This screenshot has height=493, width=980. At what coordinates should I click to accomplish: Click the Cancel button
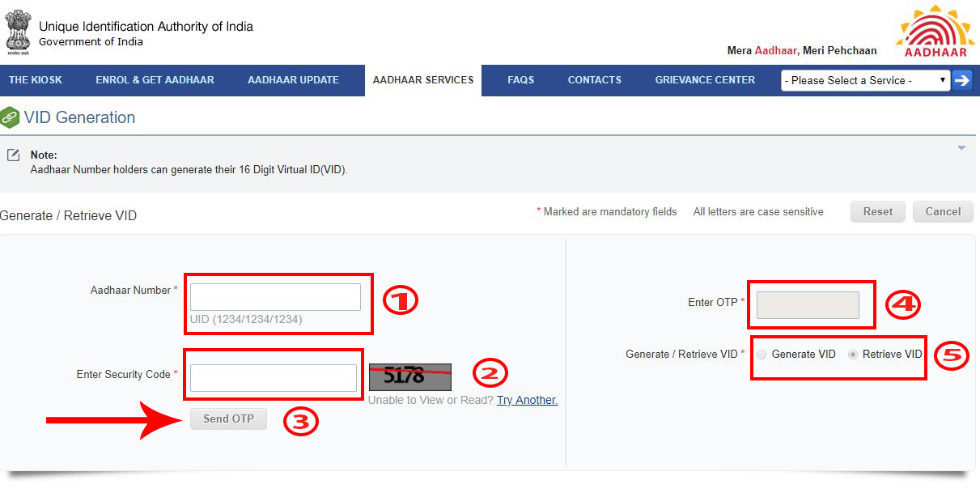942,211
